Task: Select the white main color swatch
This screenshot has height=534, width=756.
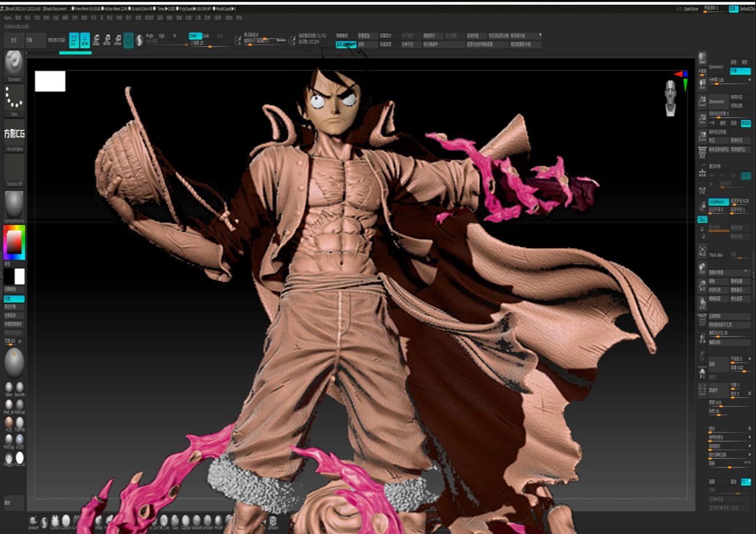Action: pos(19,276)
